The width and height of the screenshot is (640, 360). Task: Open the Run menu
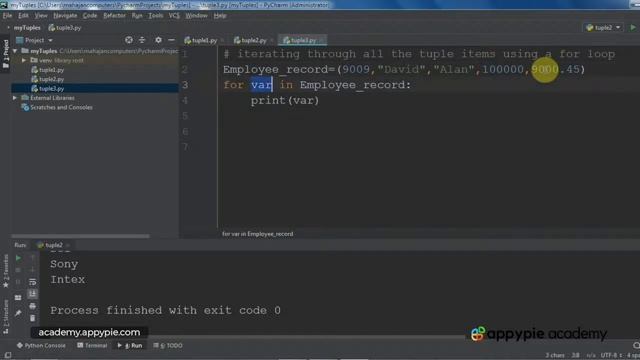[x=137, y=16]
